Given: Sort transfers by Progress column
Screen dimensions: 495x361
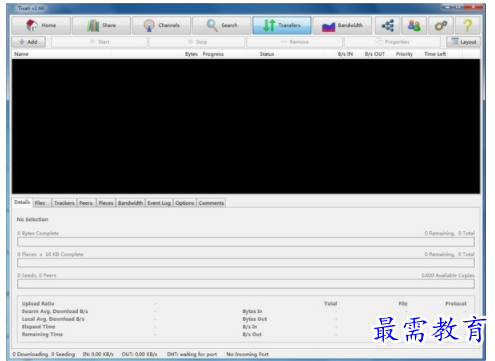Looking at the screenshot, I should pyautogui.click(x=213, y=54).
